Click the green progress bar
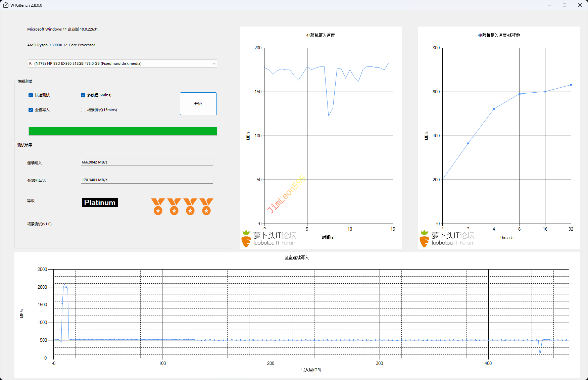The width and height of the screenshot is (588, 380). 122,131
